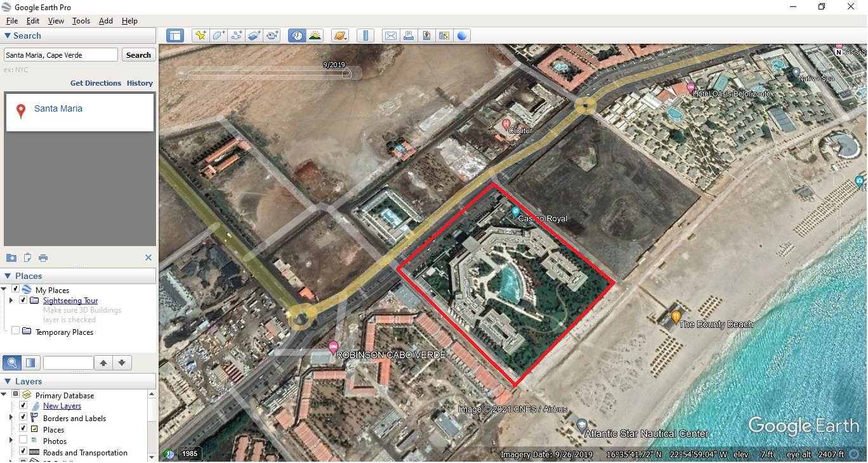868x463 pixels.
Task: Open the planet switcher dropdown
Action: click(x=340, y=36)
